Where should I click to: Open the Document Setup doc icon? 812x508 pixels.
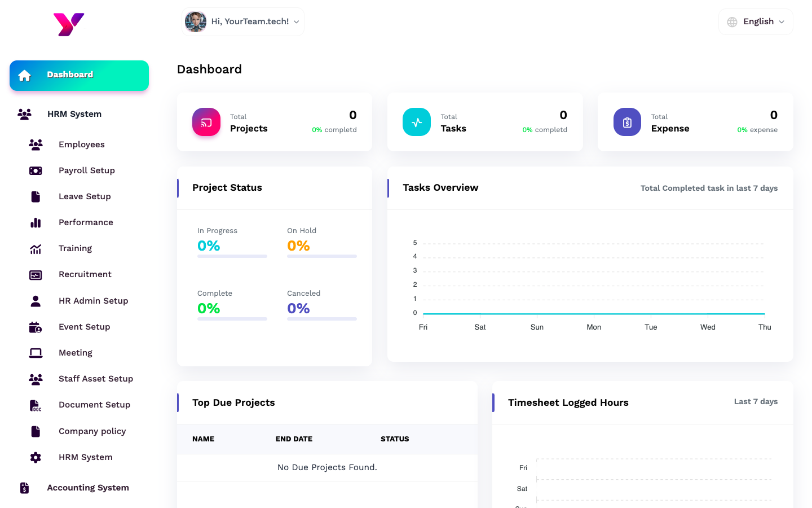coord(36,405)
